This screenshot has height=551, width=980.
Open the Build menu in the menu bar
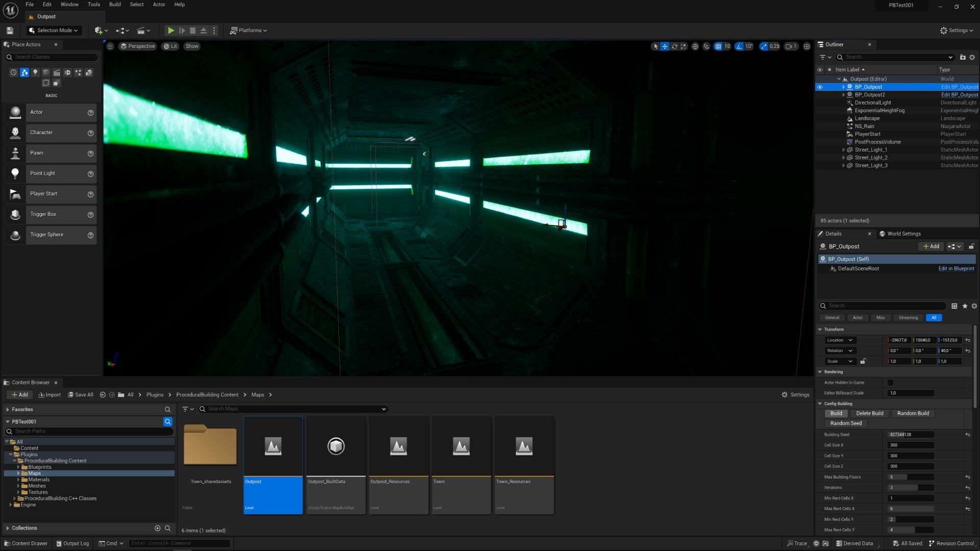point(114,4)
